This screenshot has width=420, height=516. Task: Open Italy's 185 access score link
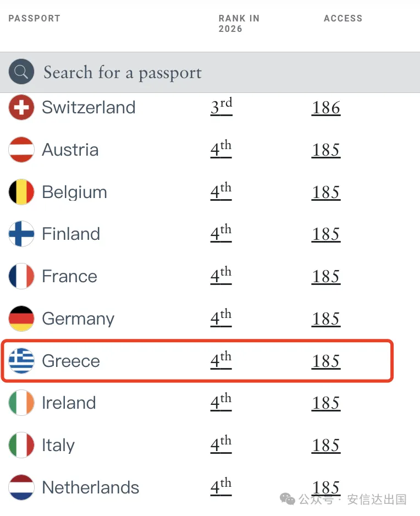coord(326,446)
